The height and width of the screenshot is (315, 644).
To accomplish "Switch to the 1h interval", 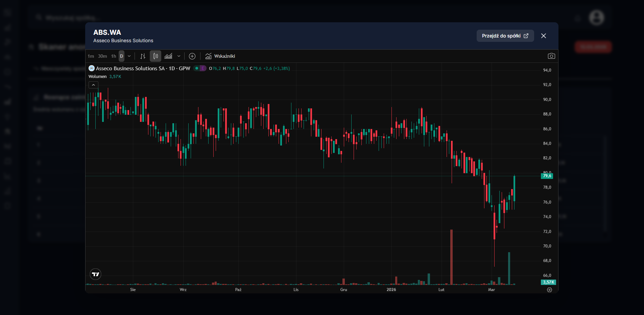I will tap(114, 56).
